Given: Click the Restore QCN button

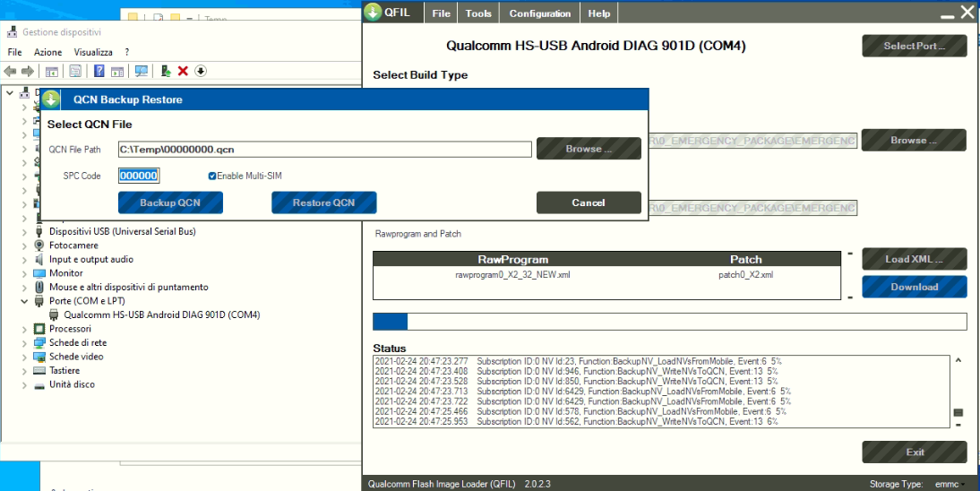Looking at the screenshot, I should (x=323, y=202).
